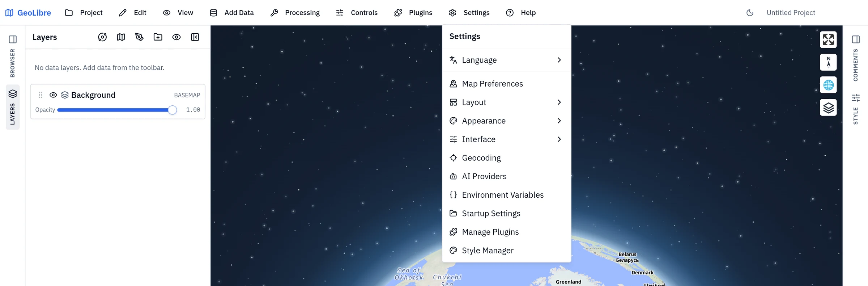Hide the Background basemap layer
Image resolution: width=868 pixels, height=286 pixels.
click(x=53, y=95)
